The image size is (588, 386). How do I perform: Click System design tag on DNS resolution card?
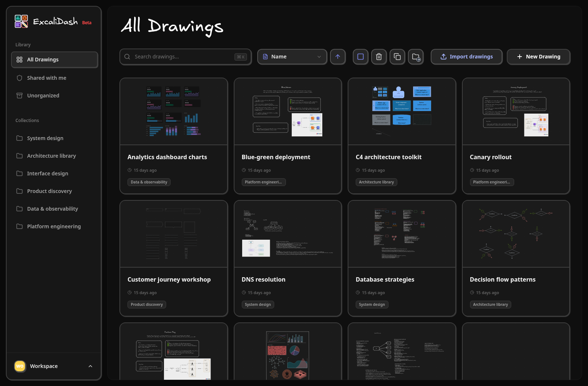258,304
